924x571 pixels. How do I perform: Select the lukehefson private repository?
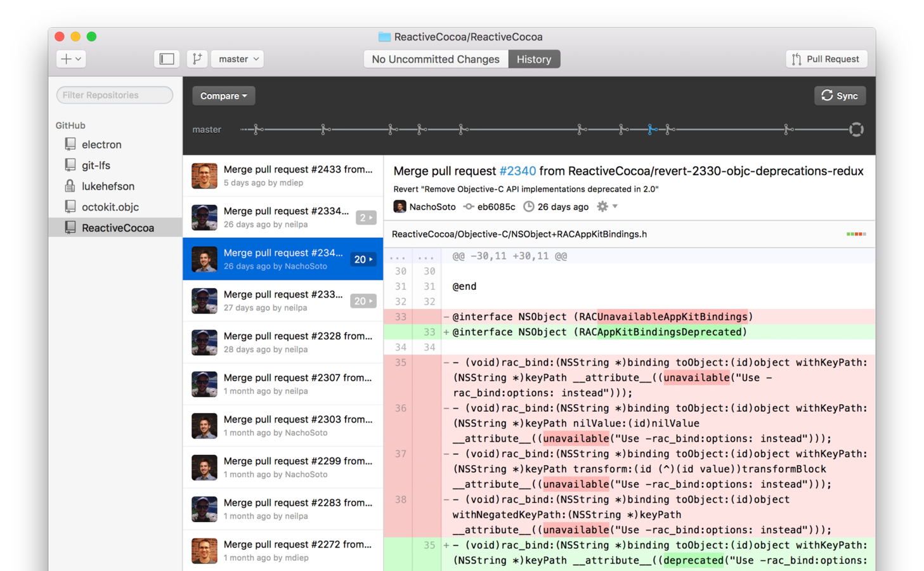pos(115,187)
